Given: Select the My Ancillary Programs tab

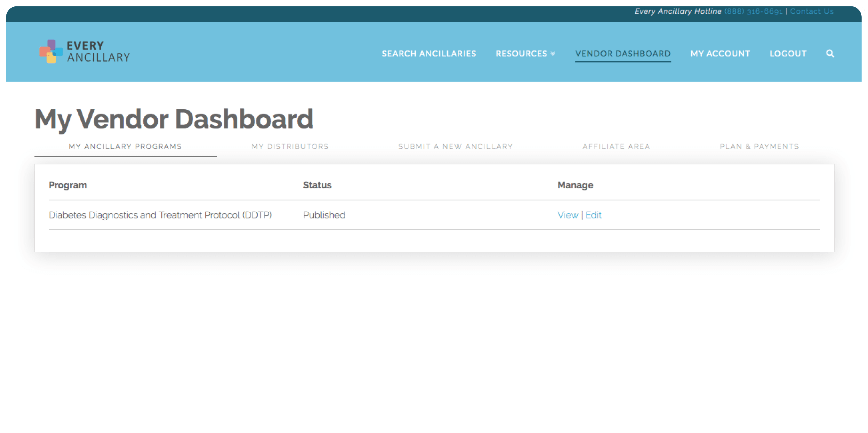Looking at the screenshot, I should [125, 146].
